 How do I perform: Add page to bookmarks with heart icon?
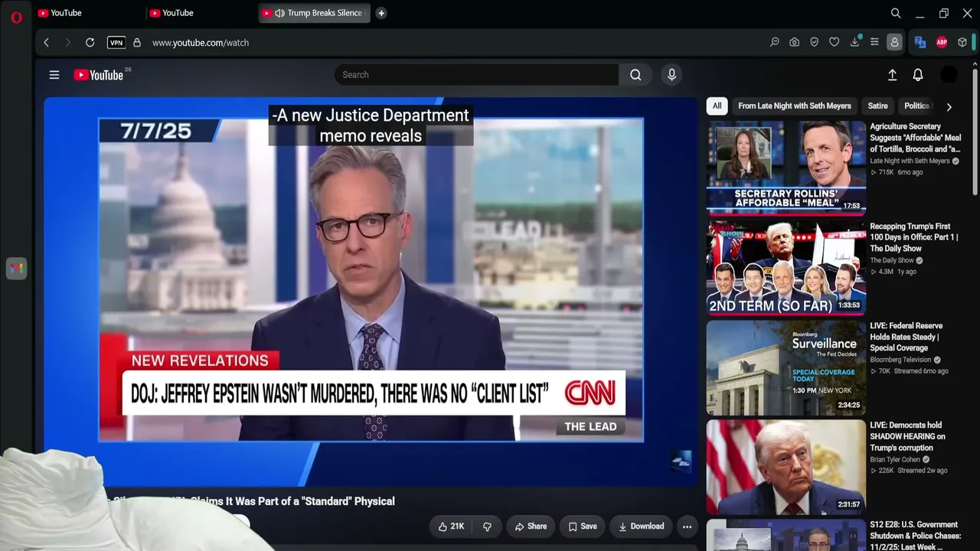pos(835,43)
